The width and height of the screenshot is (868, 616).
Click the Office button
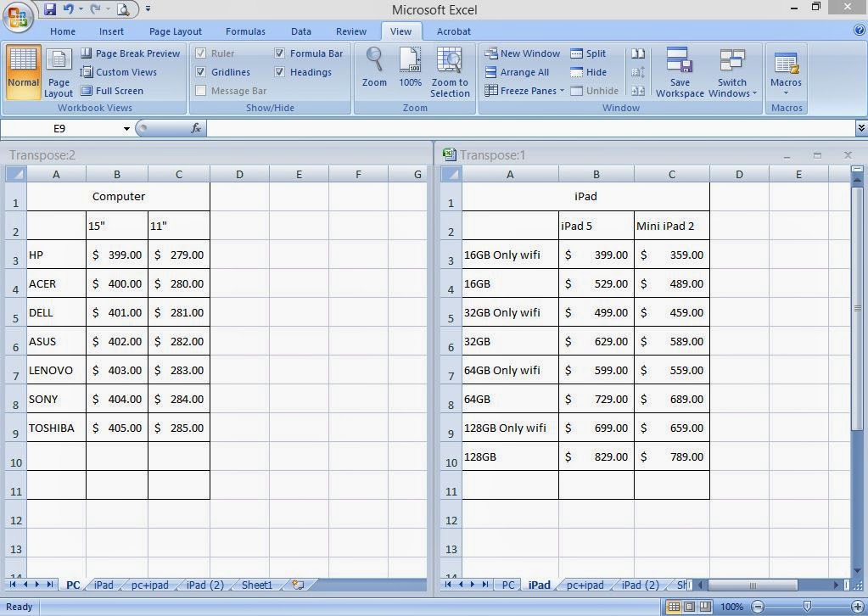click(18, 17)
